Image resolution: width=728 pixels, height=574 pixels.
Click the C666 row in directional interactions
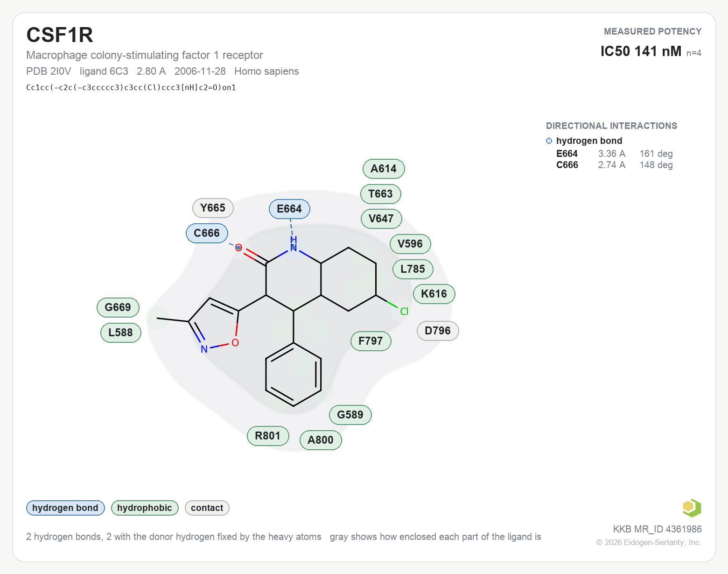coord(614,165)
